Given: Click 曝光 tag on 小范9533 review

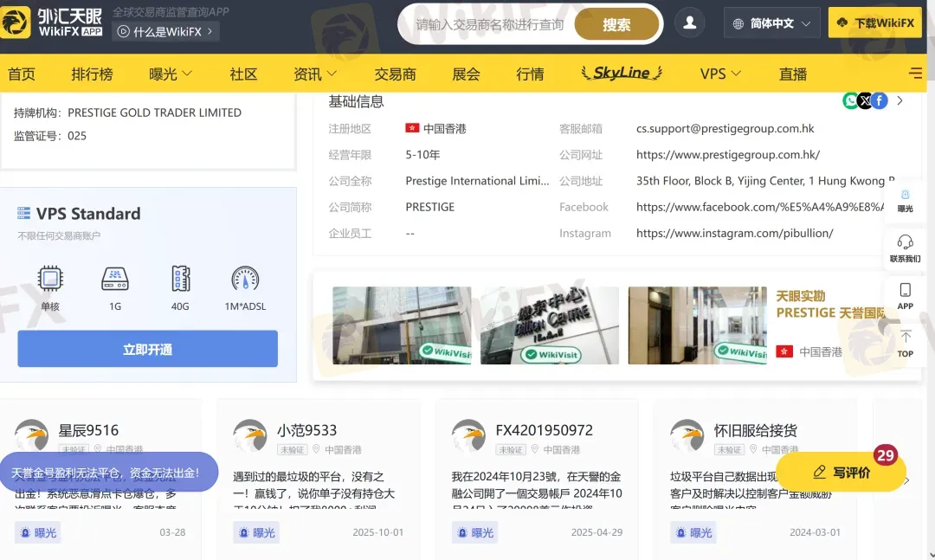Looking at the screenshot, I should pos(255,532).
